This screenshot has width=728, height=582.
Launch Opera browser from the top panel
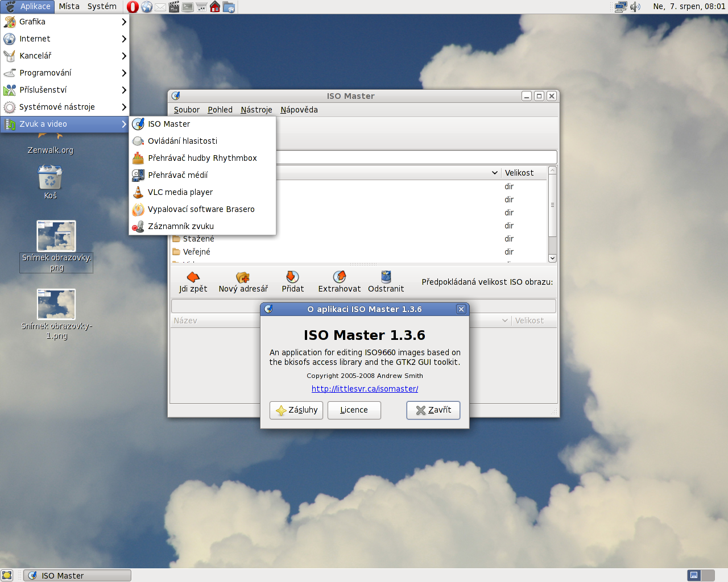(x=133, y=7)
